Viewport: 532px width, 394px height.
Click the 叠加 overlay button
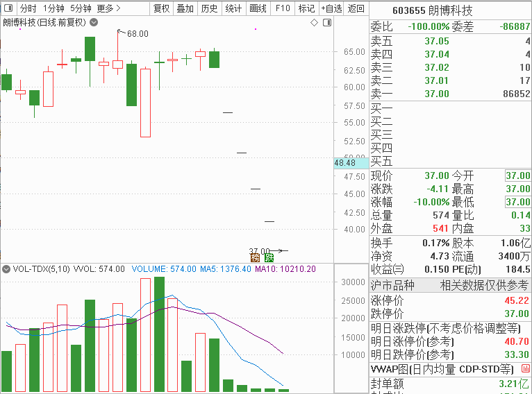click(185, 8)
